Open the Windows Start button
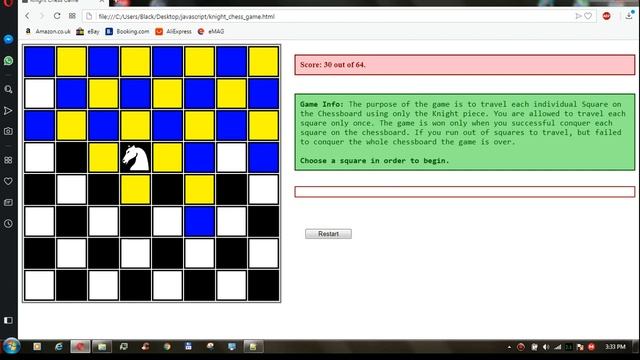 tap(11, 347)
